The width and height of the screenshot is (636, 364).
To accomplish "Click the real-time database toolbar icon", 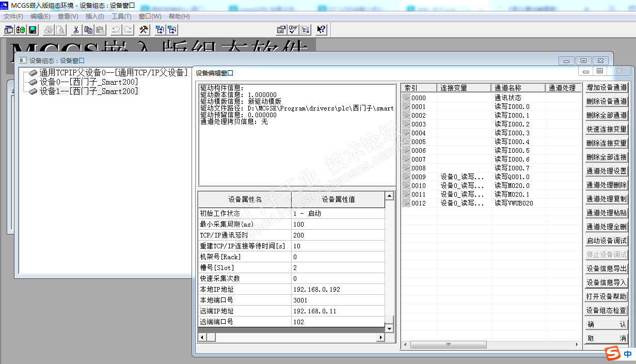I will click(x=21, y=30).
